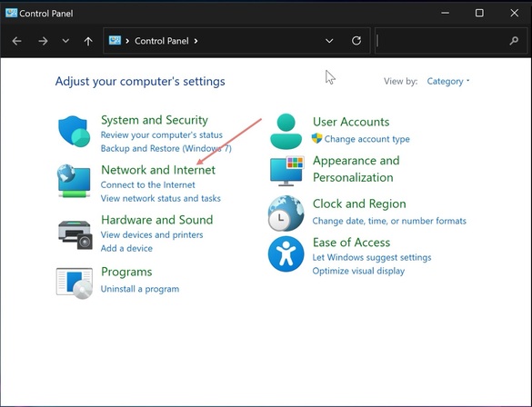Click the Clock and Region globe icon
The width and height of the screenshot is (532, 407).
click(x=286, y=213)
